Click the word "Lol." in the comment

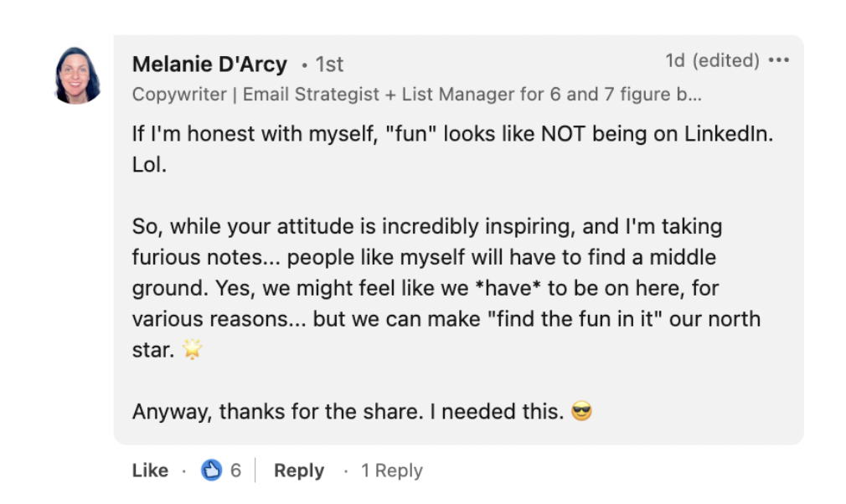[x=149, y=165]
